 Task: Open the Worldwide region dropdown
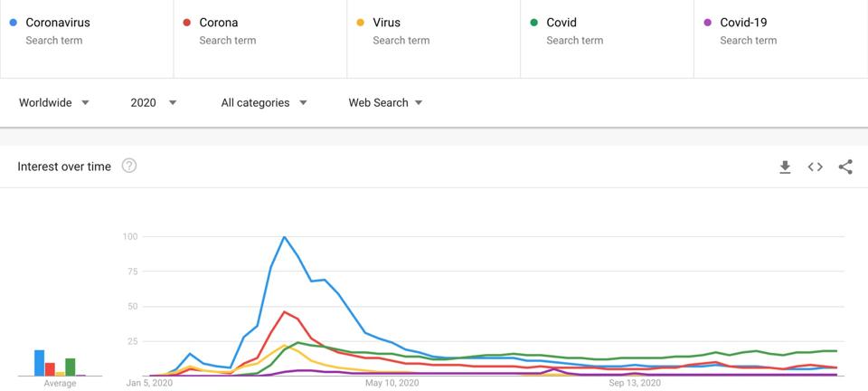[54, 103]
